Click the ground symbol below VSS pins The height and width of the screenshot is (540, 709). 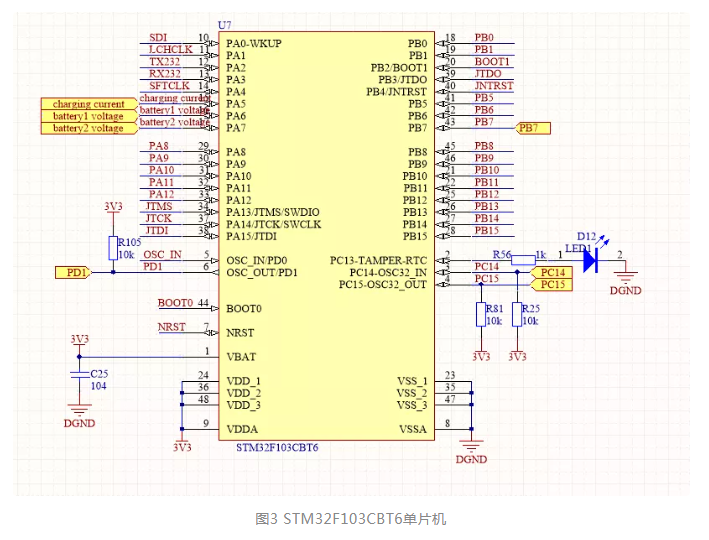tap(471, 446)
